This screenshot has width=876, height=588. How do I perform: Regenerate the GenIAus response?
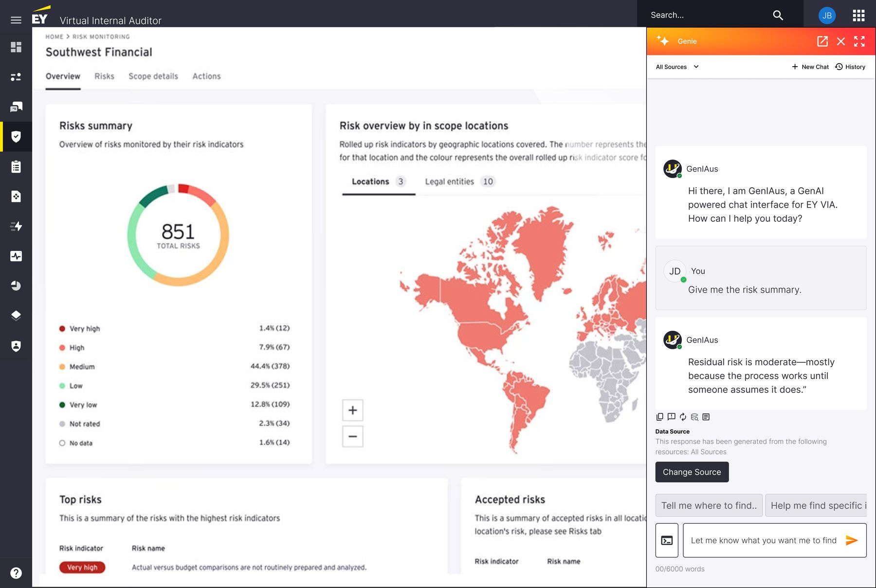(x=683, y=417)
